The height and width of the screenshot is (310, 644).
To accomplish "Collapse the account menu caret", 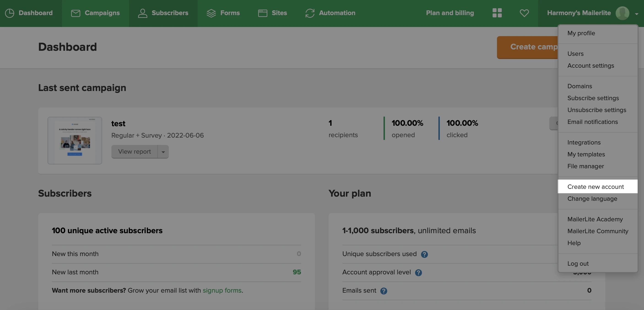I will 636,14.
